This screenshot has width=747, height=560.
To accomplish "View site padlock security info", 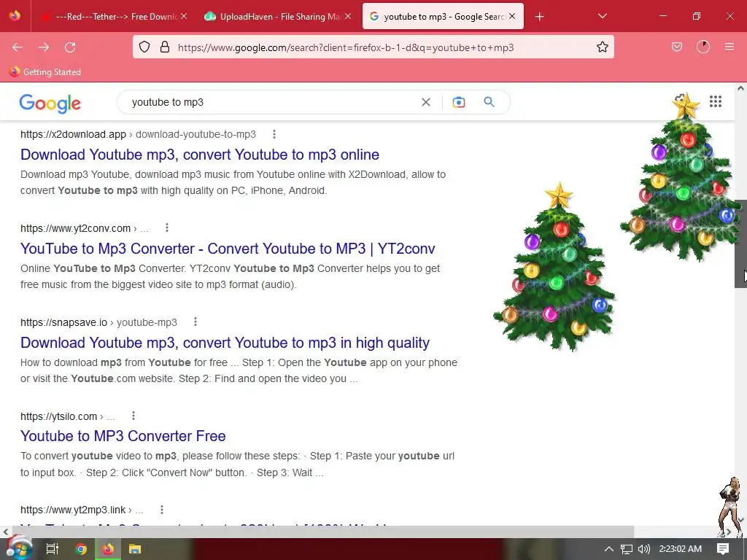I will (x=165, y=47).
